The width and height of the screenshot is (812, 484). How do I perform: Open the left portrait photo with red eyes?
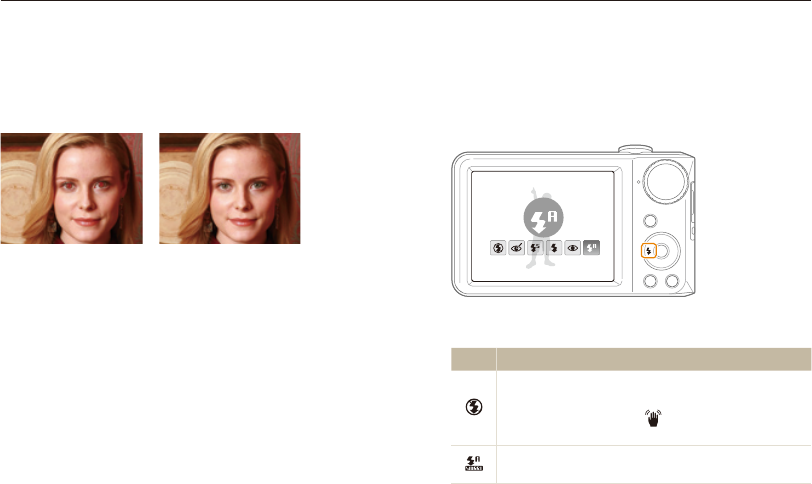[x=71, y=188]
